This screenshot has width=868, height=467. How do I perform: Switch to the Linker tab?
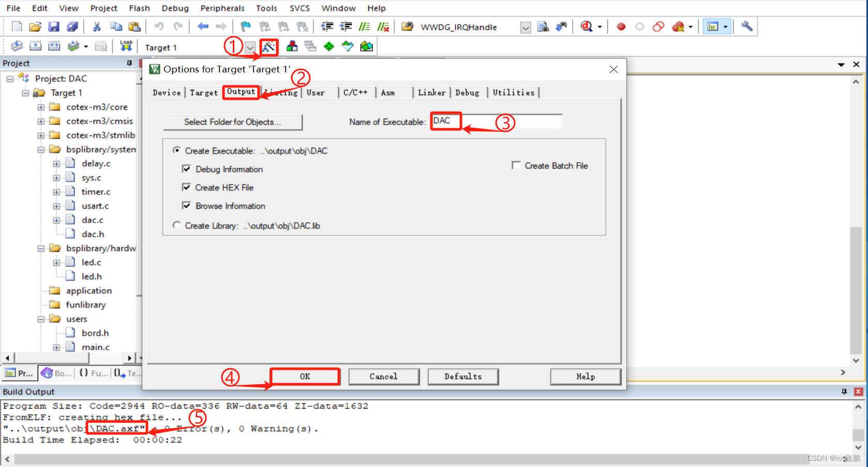(431, 93)
